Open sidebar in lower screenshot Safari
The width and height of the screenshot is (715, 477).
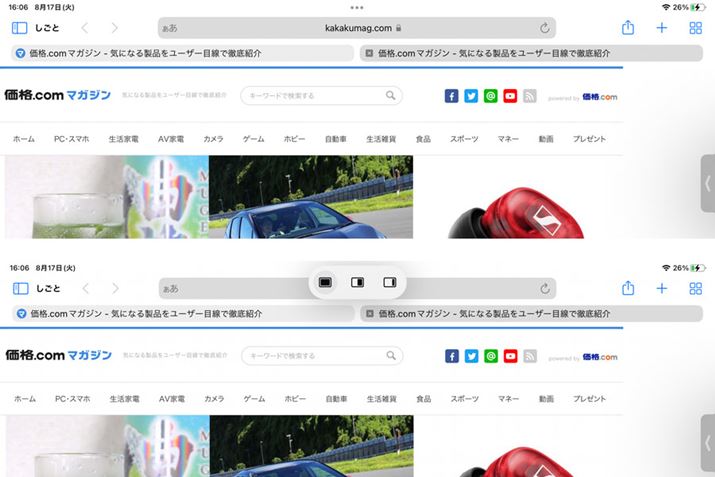[21, 289]
